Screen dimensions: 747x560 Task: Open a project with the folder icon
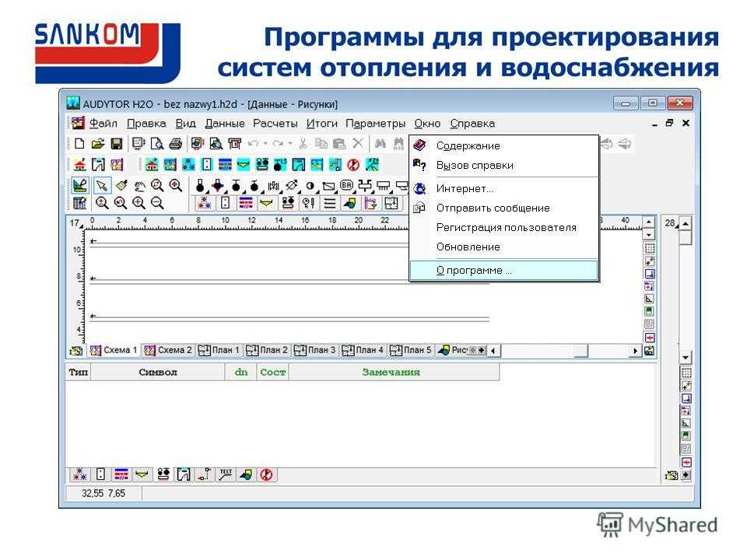click(x=98, y=143)
